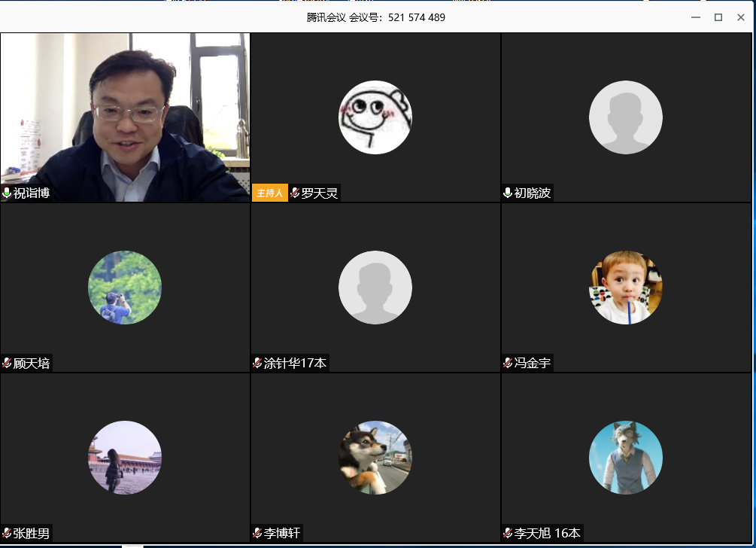The width and height of the screenshot is (756, 548).
Task: Click the green microphone icon beside 祝诣博
Action: tap(7, 193)
